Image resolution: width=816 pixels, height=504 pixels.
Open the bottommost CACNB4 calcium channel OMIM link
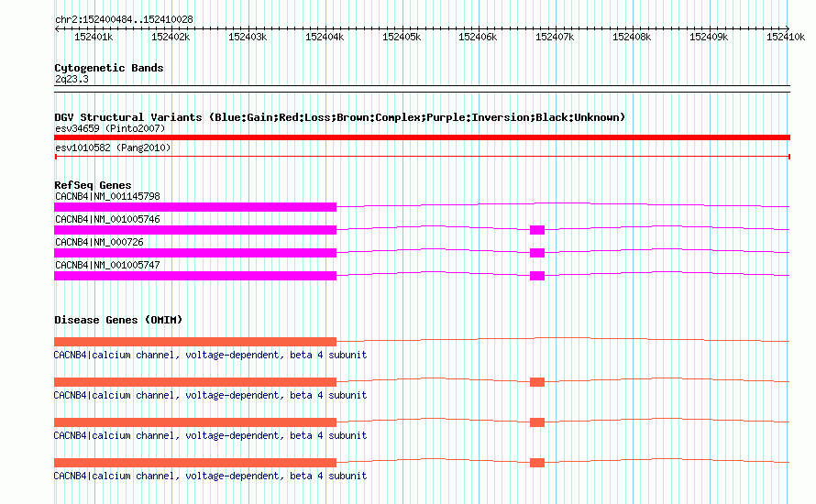[x=210, y=476]
